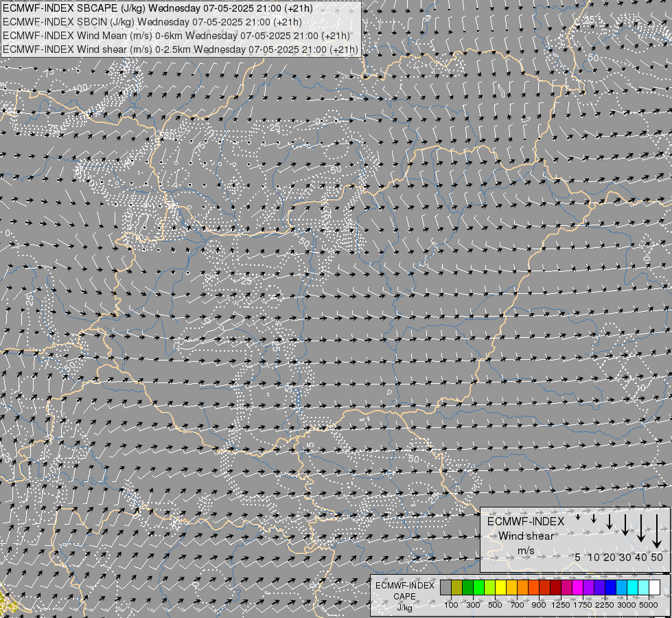
Task: Click the number 10 under shear arrows
Action: pos(594,557)
